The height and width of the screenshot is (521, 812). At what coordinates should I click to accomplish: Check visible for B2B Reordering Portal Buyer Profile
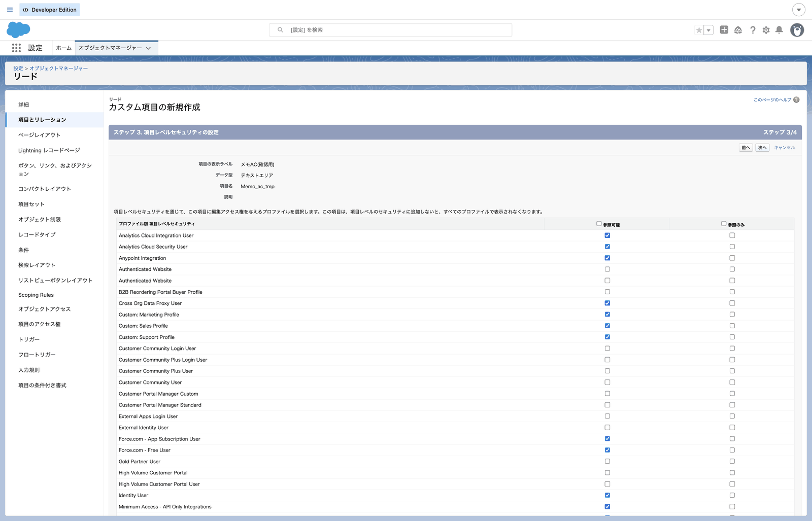pos(607,292)
